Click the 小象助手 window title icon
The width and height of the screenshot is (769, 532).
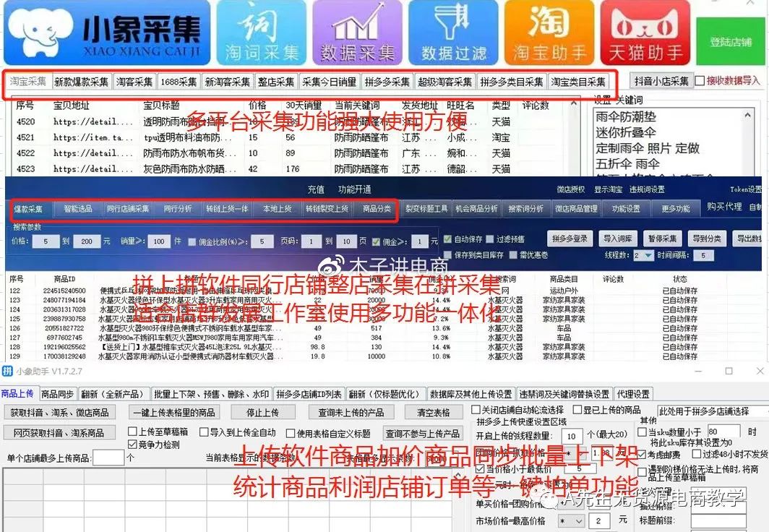point(7,372)
